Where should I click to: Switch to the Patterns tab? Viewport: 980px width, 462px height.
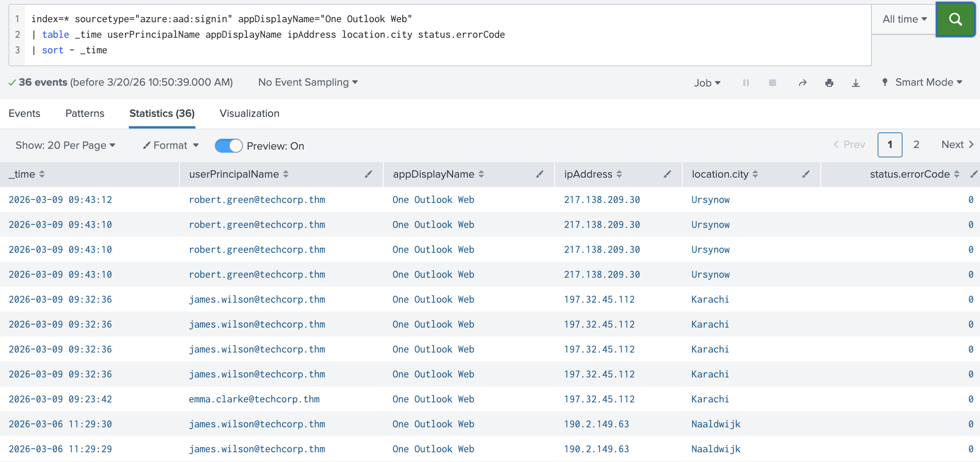tap(84, 113)
